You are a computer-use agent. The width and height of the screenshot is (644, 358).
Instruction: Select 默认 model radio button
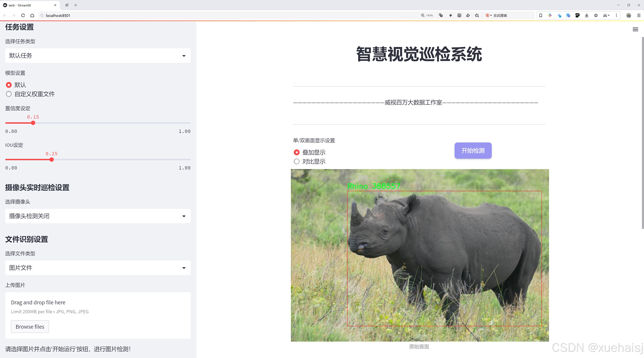(9, 85)
